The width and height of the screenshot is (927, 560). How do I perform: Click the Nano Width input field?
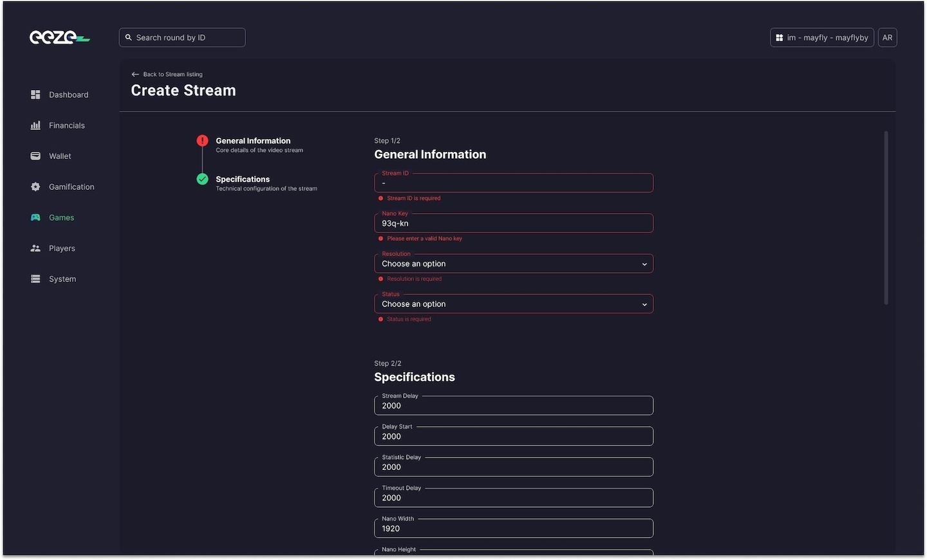point(513,528)
